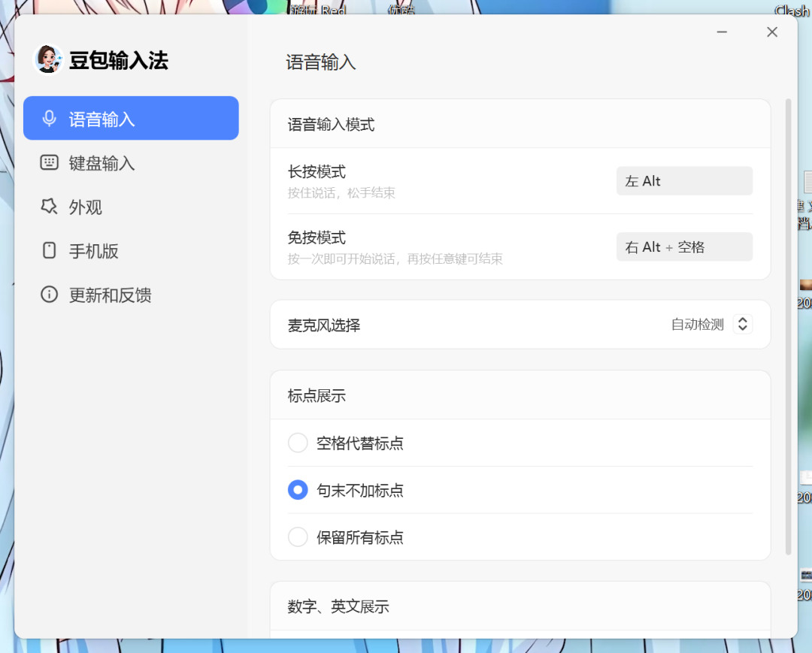Click the 长按模式 label
Screen dimensions: 812x653
click(x=317, y=172)
